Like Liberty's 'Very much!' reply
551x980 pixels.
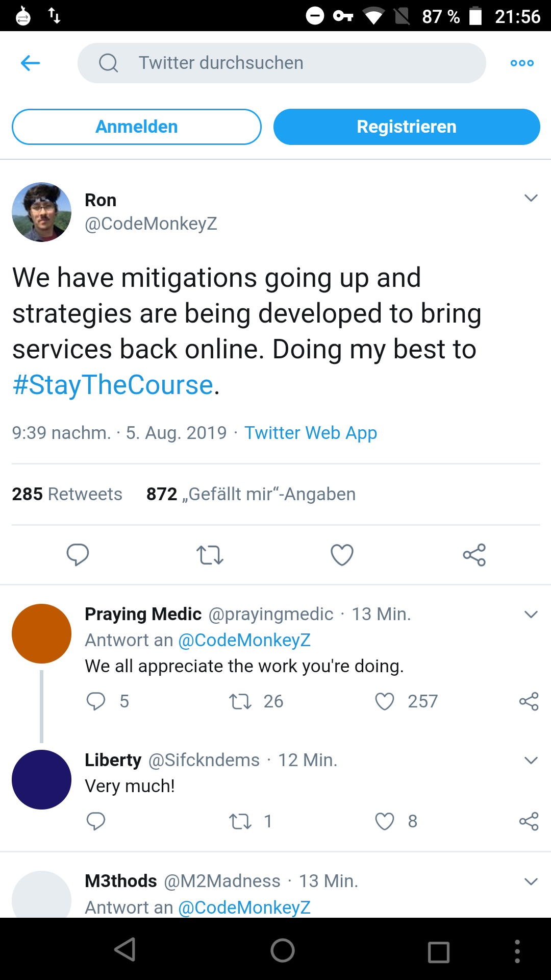(x=385, y=821)
